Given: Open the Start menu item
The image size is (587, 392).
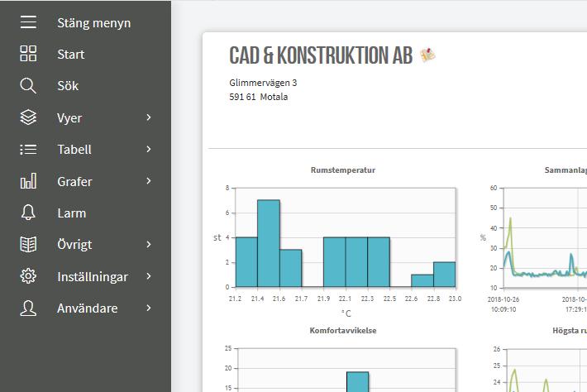Looking at the screenshot, I should point(71,55).
